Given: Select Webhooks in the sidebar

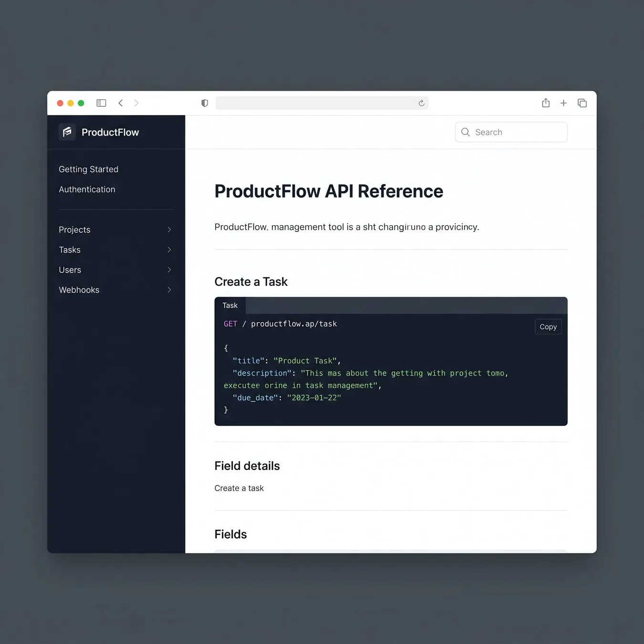Looking at the screenshot, I should (x=79, y=290).
